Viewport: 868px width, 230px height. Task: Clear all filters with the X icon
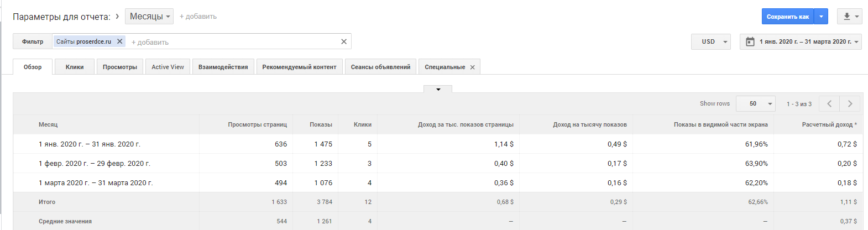pyautogui.click(x=344, y=41)
